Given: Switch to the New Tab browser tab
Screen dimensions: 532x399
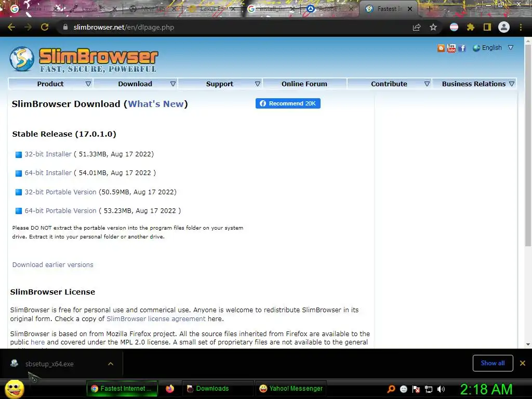Looking at the screenshot, I should [152, 9].
